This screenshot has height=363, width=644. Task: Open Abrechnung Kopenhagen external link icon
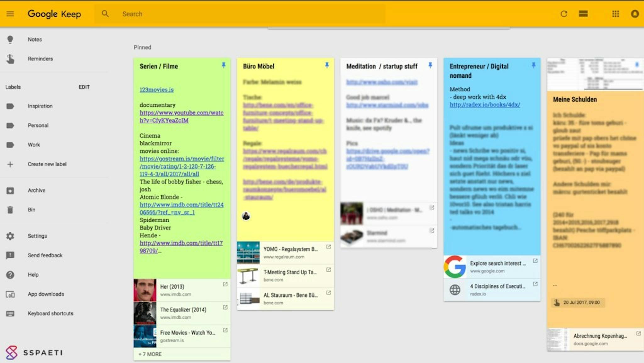(638, 333)
